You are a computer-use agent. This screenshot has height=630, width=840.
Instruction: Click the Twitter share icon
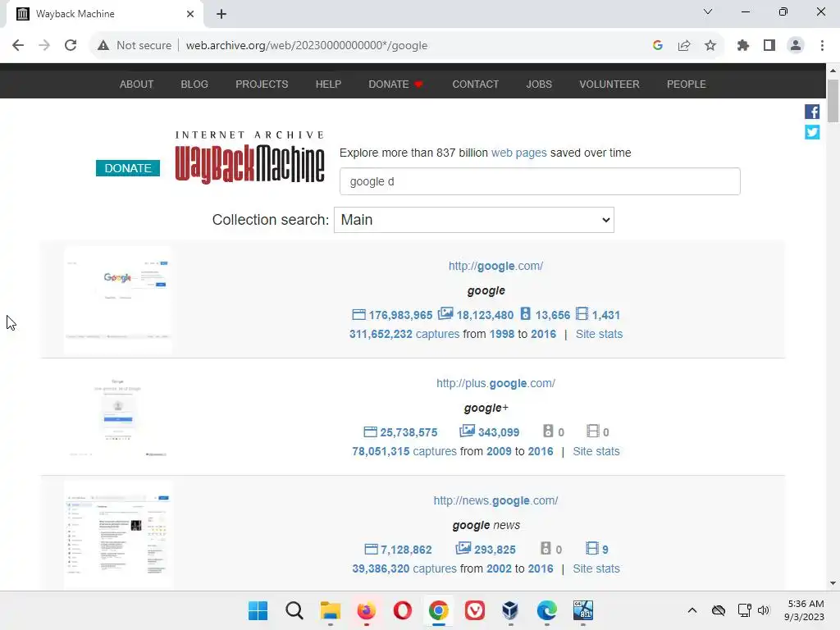(x=811, y=132)
